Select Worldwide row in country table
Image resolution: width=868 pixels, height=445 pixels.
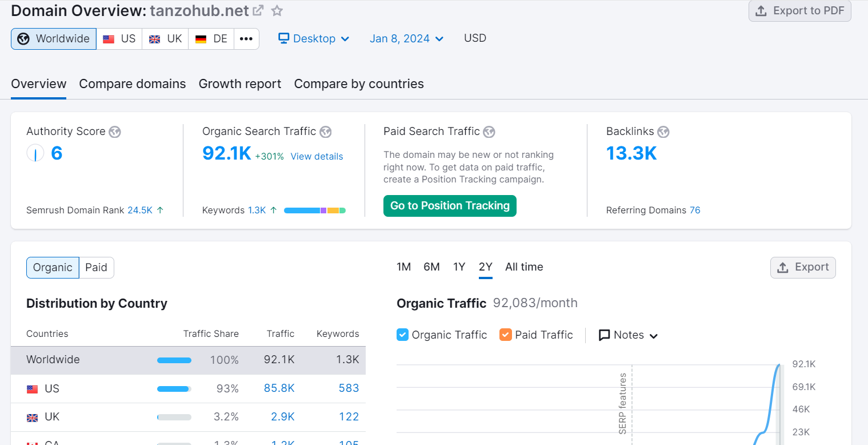189,360
